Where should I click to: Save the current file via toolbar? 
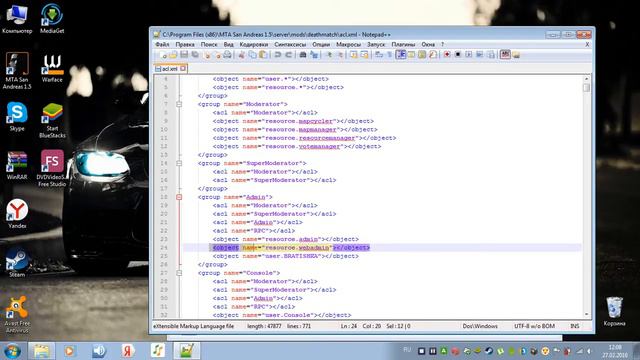(184, 55)
